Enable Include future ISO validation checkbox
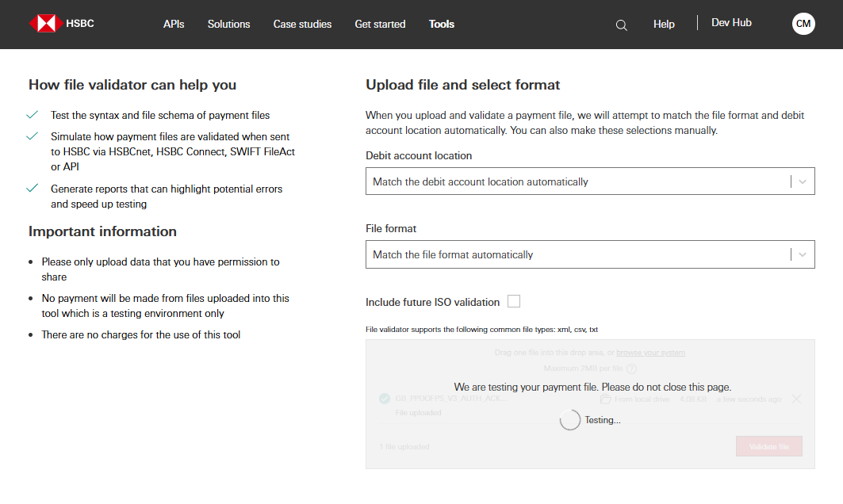 [514, 301]
